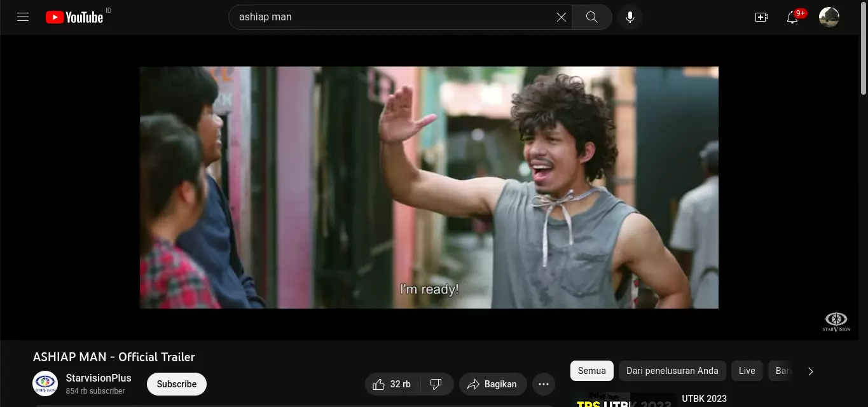Screen dimensions: 868x407
Task: Like the video with 32 rb likes
Action: (392, 384)
